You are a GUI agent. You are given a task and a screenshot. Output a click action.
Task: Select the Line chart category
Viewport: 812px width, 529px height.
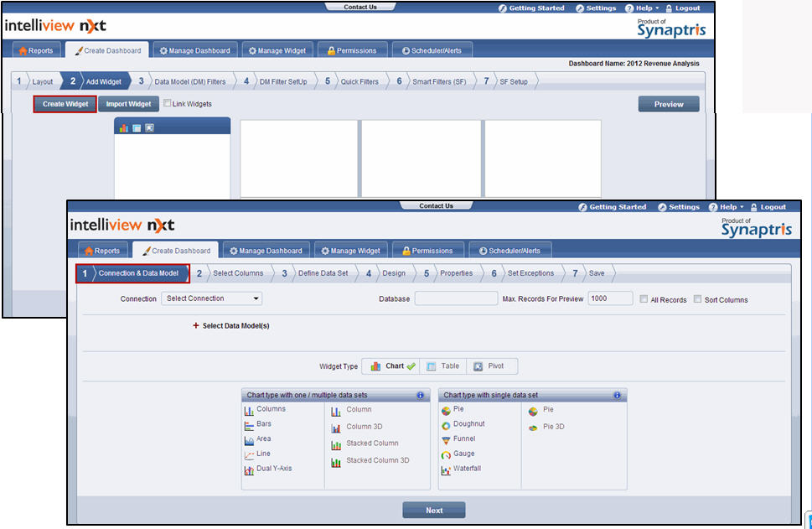[x=257, y=454]
